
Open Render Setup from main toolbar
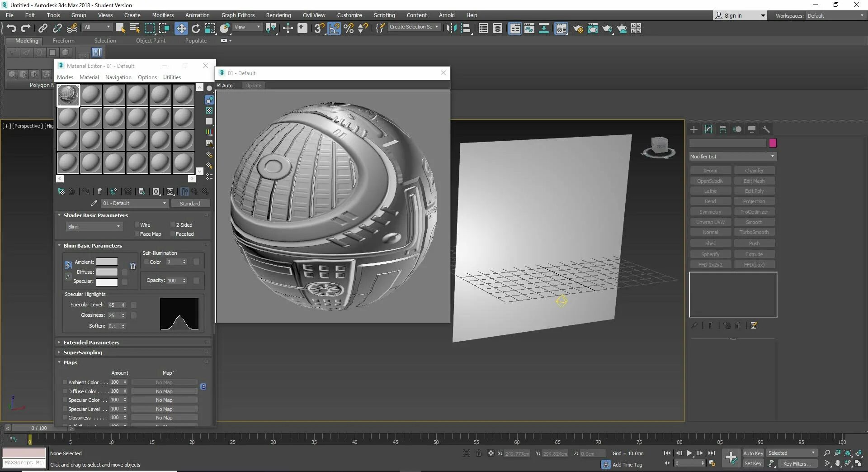pos(578,29)
